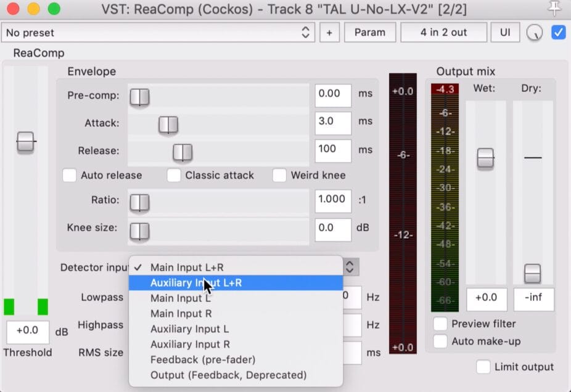Click the Release slider handle

click(x=183, y=152)
